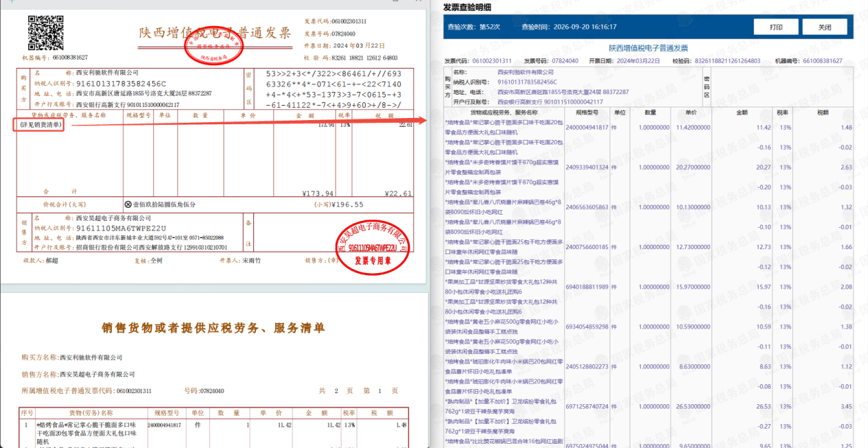Screen dimensions: 868x448
Task: Click 规格型号 cell 6971258740724
Action: pos(587,407)
